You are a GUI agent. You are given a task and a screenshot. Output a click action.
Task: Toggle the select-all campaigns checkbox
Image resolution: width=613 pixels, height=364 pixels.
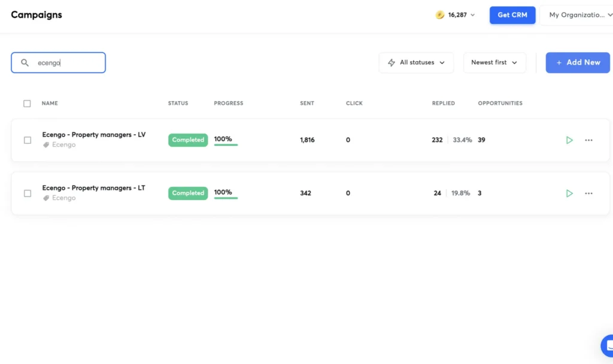tap(27, 104)
